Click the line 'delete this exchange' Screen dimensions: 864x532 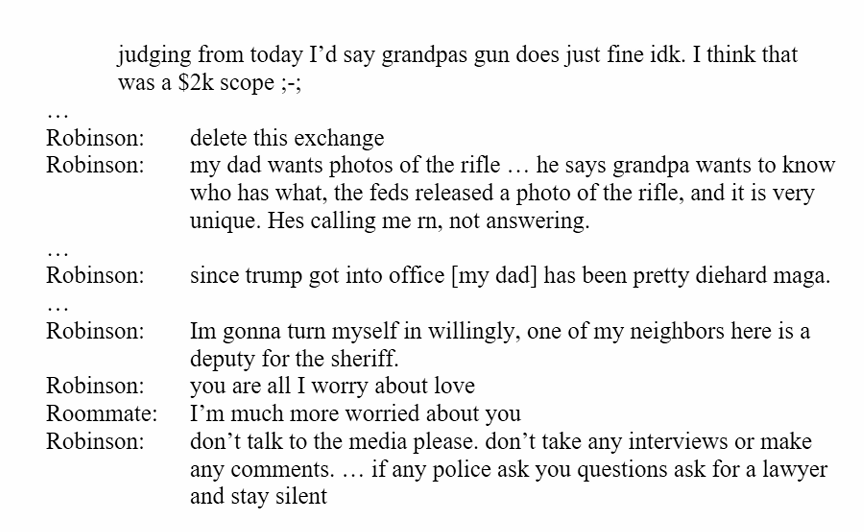[287, 138]
